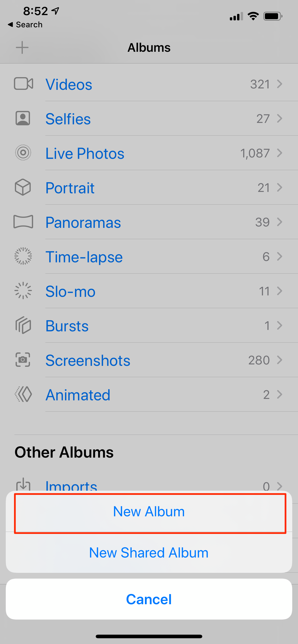This screenshot has width=298, height=644.
Task: Tap the Screenshots camera-frame icon
Action: 23,360
